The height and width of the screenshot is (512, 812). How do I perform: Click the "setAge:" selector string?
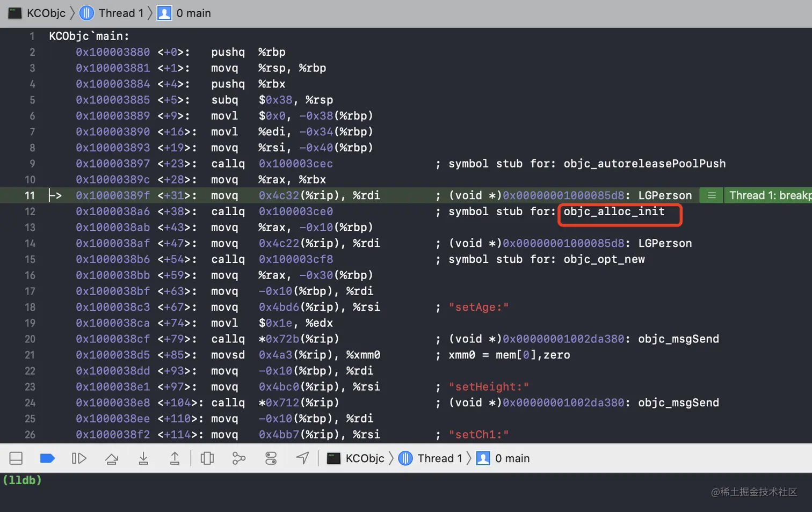pos(479,307)
